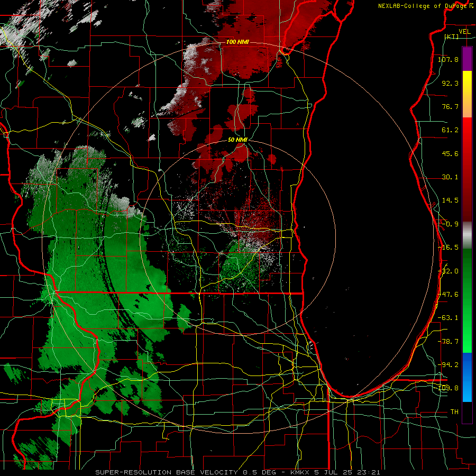Click the 45.6 scale value

pyautogui.click(x=450, y=153)
